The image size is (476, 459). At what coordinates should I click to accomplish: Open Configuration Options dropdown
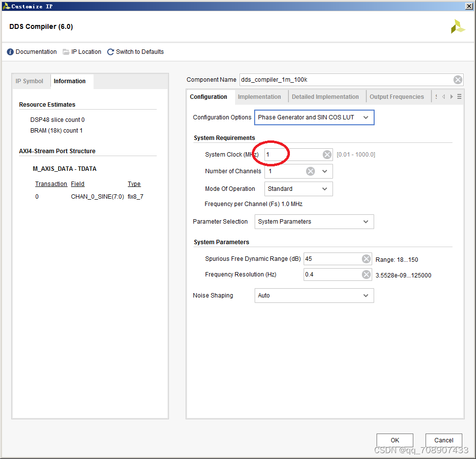(314, 117)
